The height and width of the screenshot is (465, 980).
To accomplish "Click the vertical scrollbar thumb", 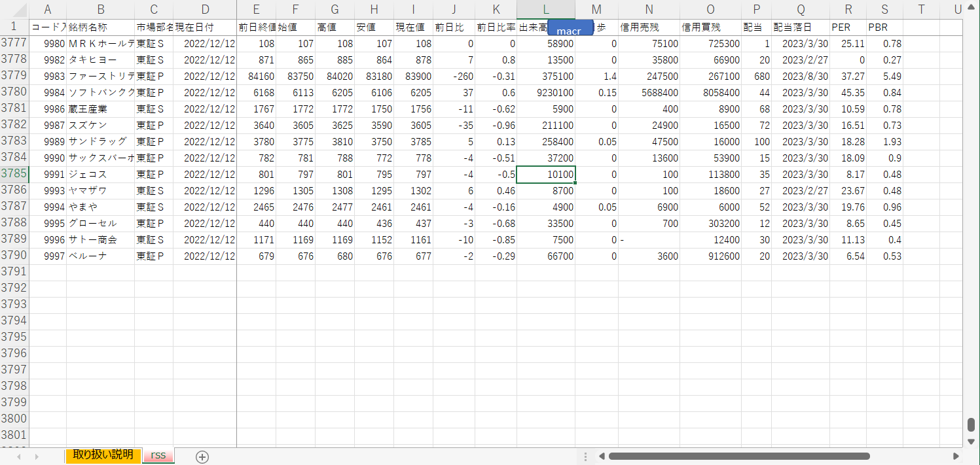I will point(971,424).
